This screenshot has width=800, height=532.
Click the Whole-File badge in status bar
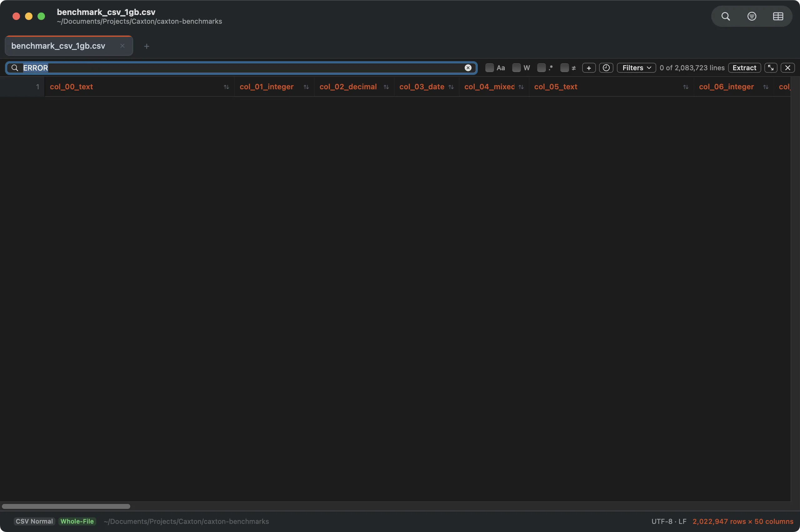[x=77, y=521]
